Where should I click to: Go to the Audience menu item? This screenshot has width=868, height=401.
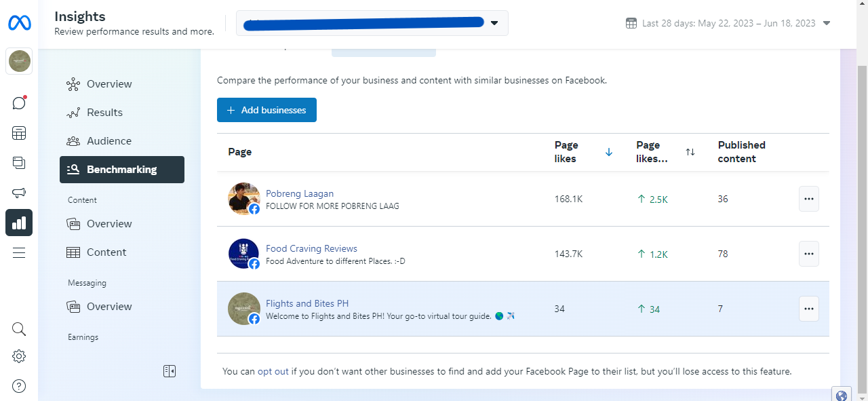tap(108, 141)
